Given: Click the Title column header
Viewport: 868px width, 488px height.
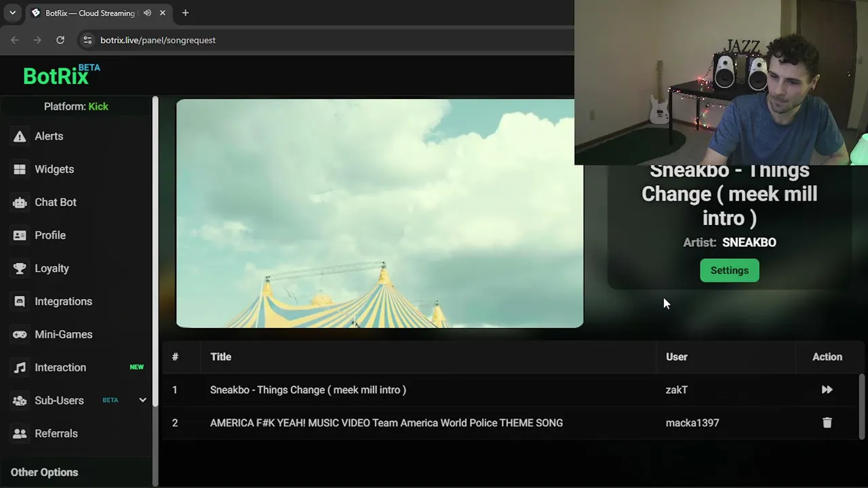Looking at the screenshot, I should click(220, 357).
